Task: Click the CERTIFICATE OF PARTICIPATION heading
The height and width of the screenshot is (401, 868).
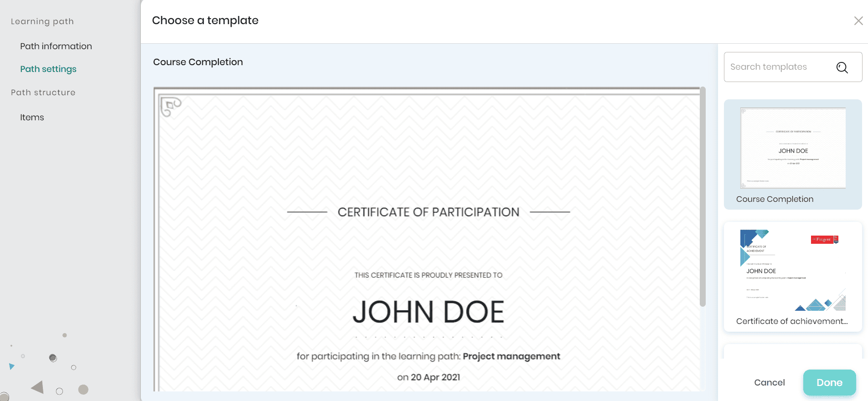Action: [428, 212]
